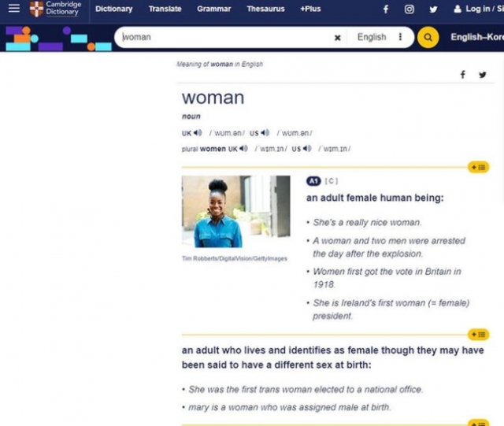The width and height of the screenshot is (504, 426).
Task: Open Twitter icon in top navigation bar
Action: 433,9
